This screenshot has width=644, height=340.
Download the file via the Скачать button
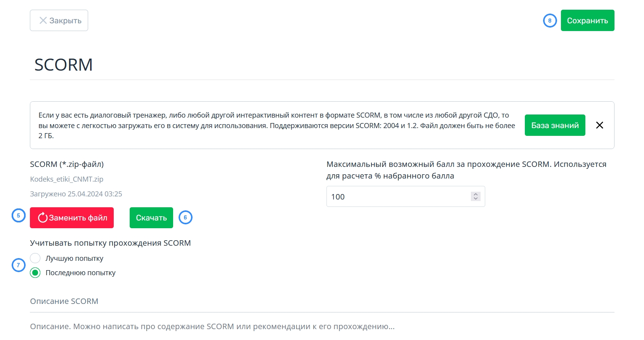pyautogui.click(x=151, y=218)
